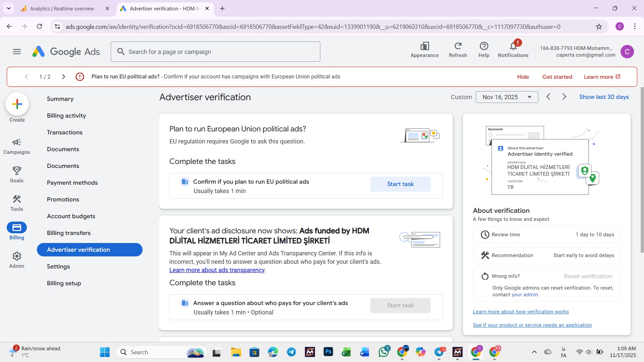This screenshot has width=644, height=362.
Task: Open Billing activity menu item
Action: 66,116
